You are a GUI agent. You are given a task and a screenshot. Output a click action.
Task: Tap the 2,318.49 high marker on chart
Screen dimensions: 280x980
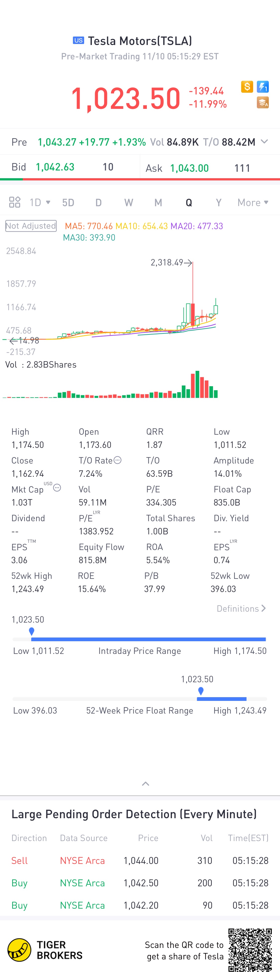point(171,262)
